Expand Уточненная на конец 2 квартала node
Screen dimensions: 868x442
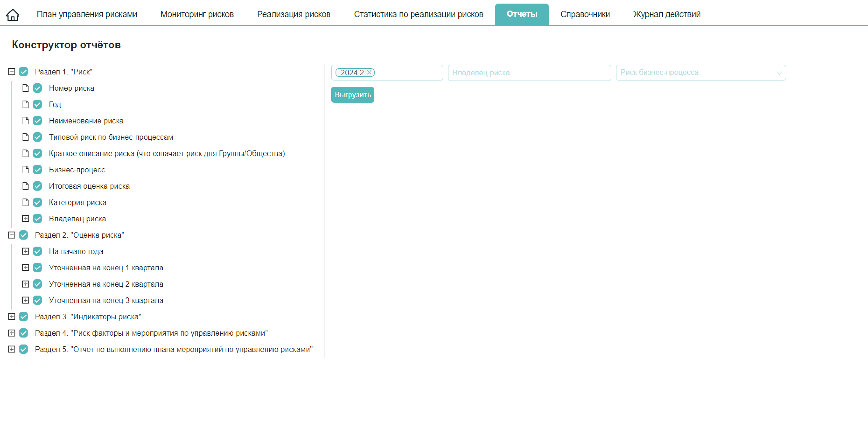(x=26, y=284)
